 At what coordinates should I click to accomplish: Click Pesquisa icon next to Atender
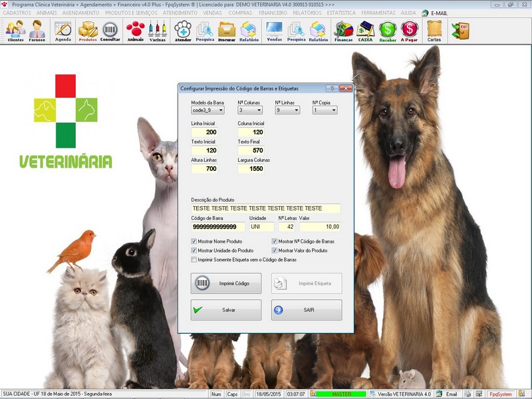pyautogui.click(x=205, y=31)
